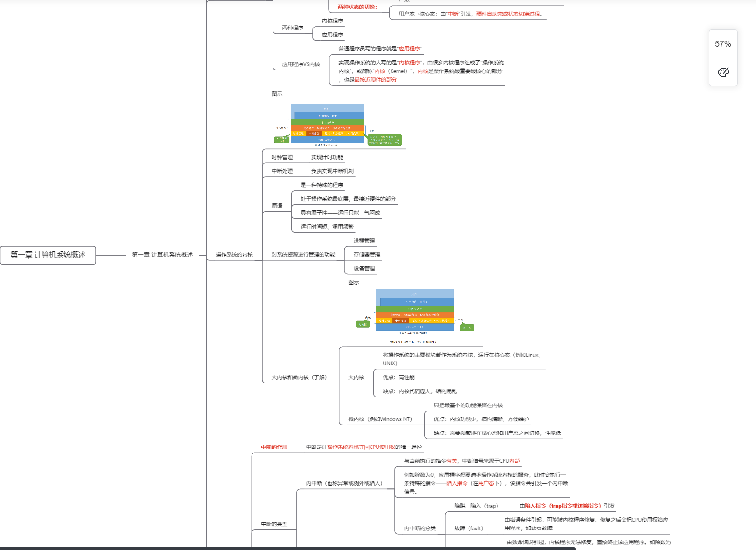Screen dimensions: 756x550
Task: Click the 57% zoom level indicator
Action: click(x=723, y=44)
